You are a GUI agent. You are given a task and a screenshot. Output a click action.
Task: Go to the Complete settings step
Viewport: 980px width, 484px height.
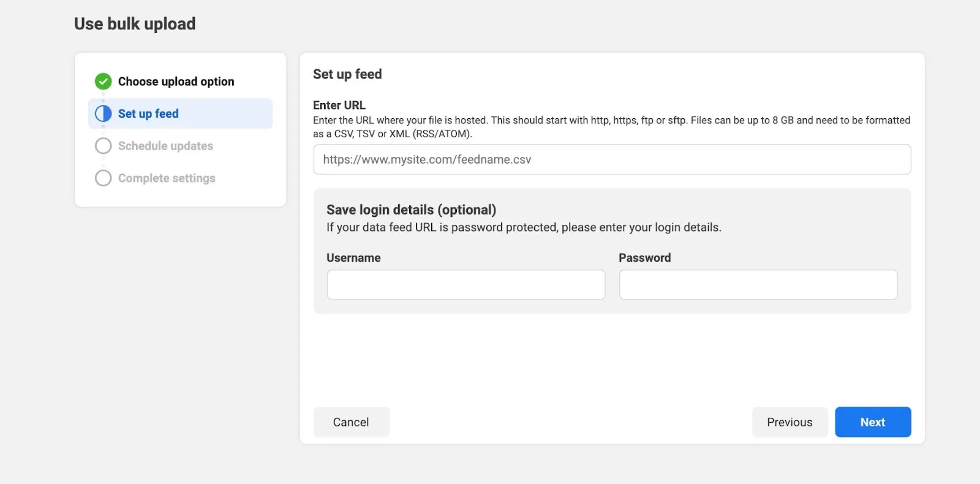(x=167, y=178)
